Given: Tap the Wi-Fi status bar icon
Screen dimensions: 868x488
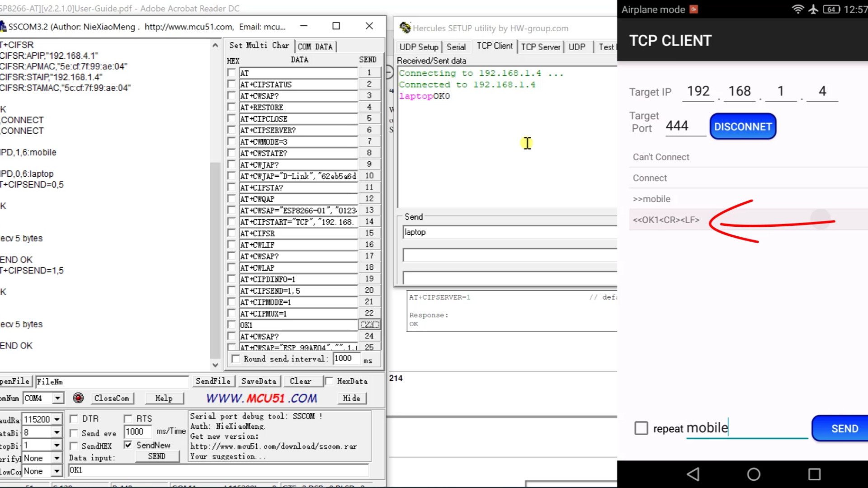Looking at the screenshot, I should click(798, 9).
